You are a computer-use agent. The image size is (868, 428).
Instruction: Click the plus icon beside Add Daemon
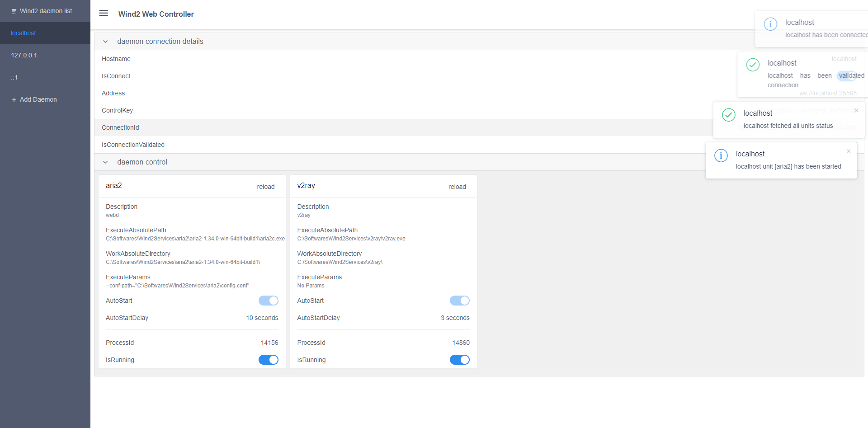click(14, 100)
